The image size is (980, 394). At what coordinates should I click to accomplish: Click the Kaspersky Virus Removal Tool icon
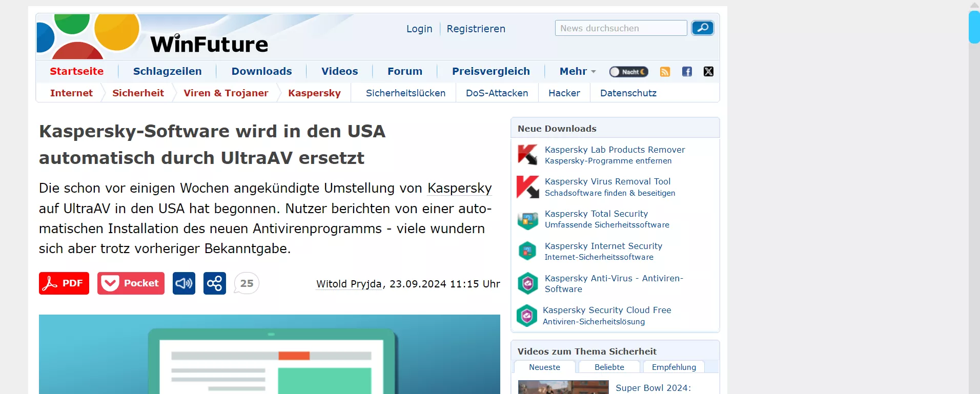pos(527,187)
